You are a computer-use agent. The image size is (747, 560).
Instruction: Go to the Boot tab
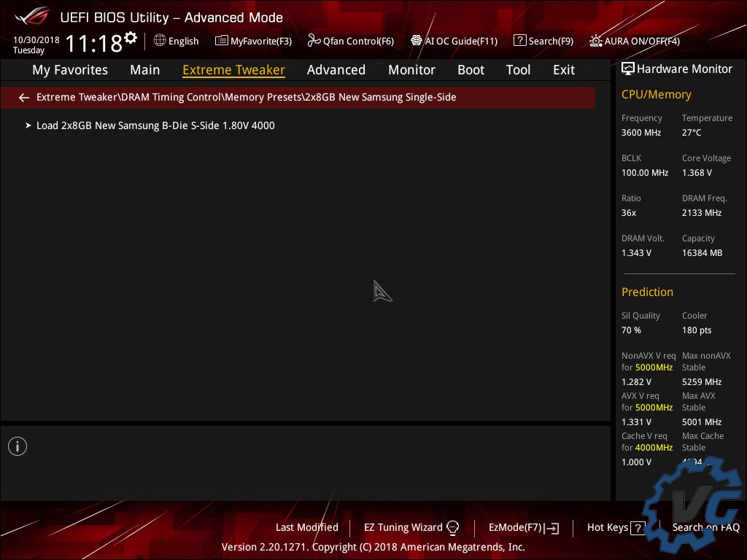click(x=471, y=70)
